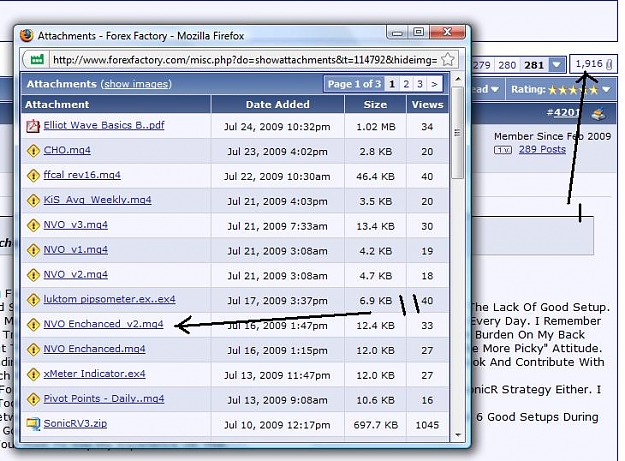Click the vertical scrollbar thumb in the popup
Viewport: 625px width, 461px height.
pos(458,133)
